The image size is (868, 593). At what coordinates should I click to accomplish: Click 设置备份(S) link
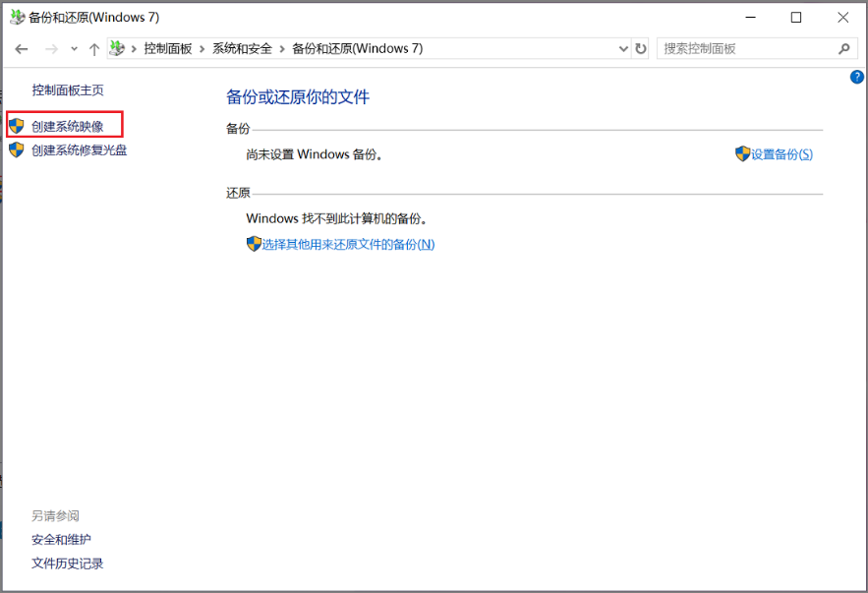[781, 154]
